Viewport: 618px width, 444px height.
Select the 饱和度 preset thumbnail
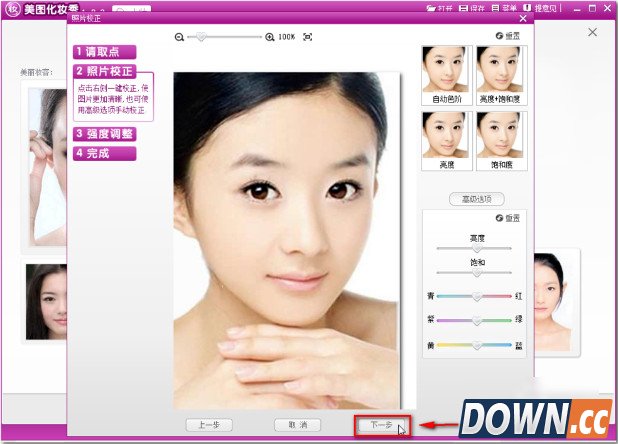pyautogui.click(x=501, y=134)
